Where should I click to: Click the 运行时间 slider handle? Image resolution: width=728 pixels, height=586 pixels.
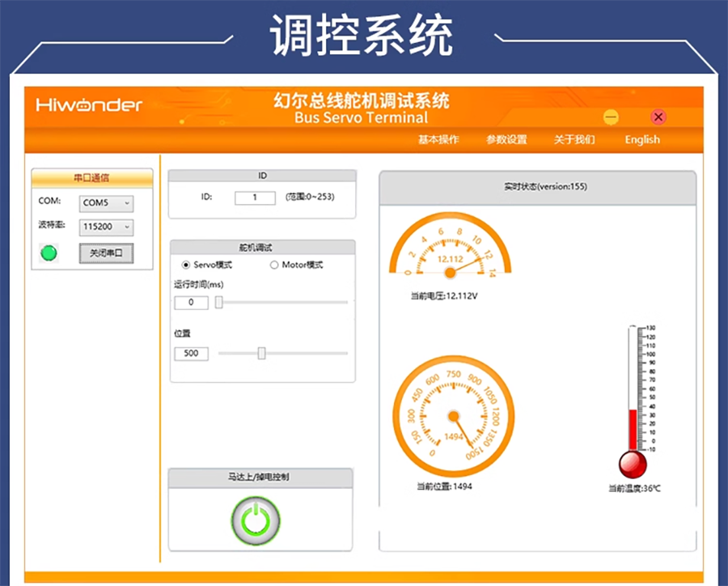tap(219, 303)
